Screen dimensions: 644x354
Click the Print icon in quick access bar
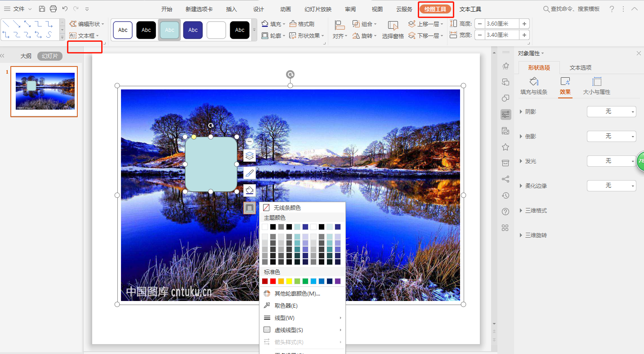click(54, 9)
